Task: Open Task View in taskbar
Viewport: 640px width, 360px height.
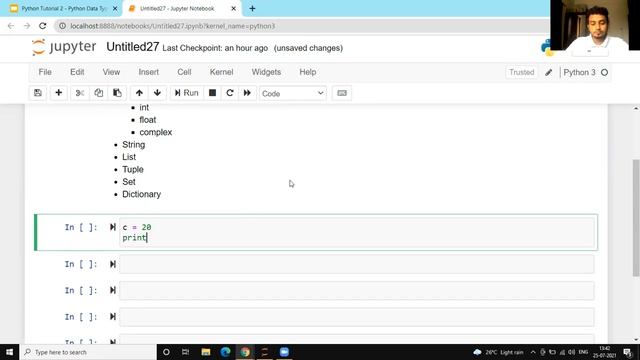Action: 185,352
